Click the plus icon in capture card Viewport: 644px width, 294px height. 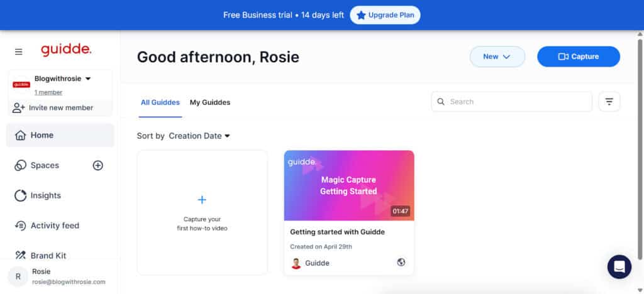[x=202, y=200]
